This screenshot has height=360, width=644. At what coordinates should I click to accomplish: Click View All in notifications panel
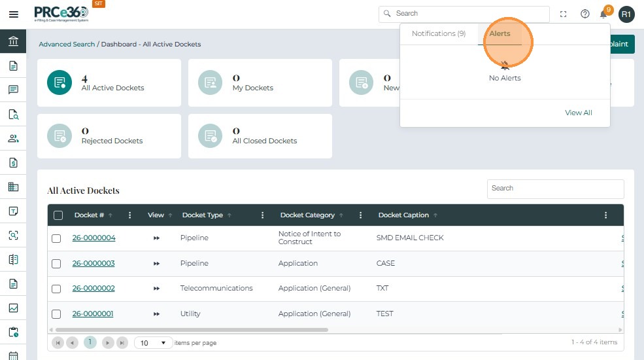(x=578, y=113)
